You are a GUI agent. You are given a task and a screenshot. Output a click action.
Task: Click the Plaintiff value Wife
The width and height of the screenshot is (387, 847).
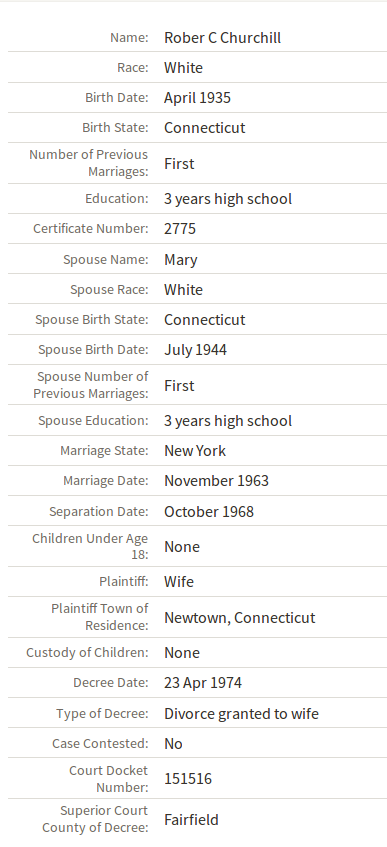[x=178, y=582]
